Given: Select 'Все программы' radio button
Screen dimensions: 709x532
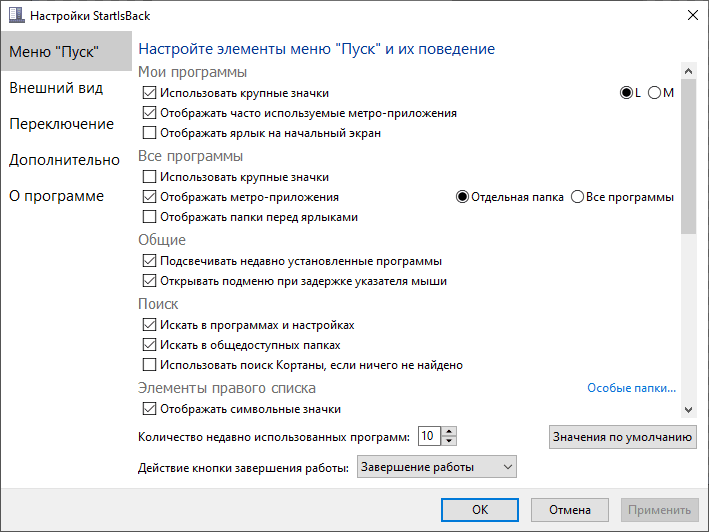Looking at the screenshot, I should [x=577, y=197].
